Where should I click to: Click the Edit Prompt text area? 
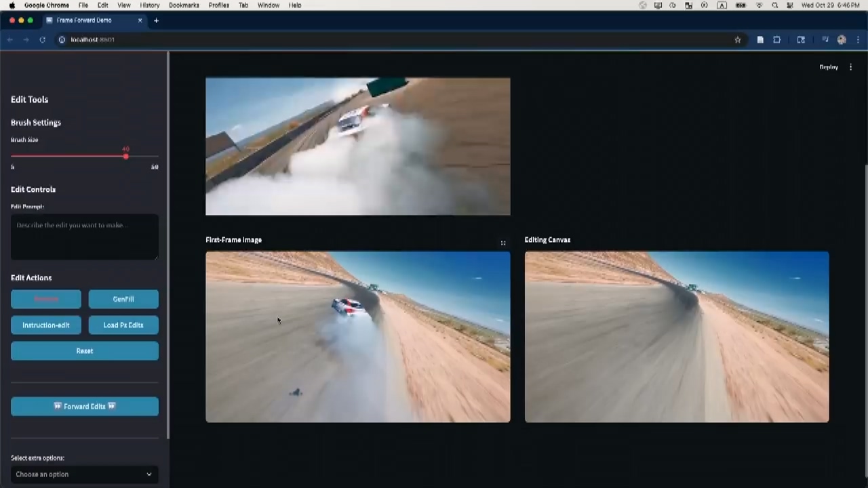85,237
